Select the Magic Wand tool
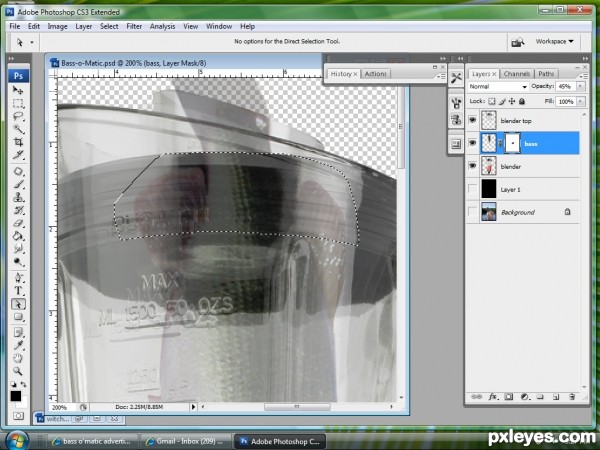Screen dimensions: 600x450 18,129
